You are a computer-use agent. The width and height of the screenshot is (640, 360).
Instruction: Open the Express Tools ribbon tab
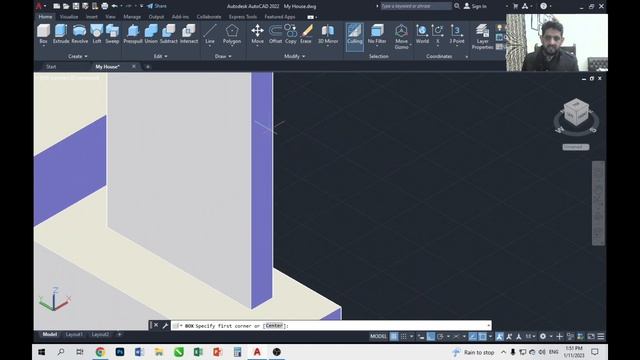pos(243,17)
